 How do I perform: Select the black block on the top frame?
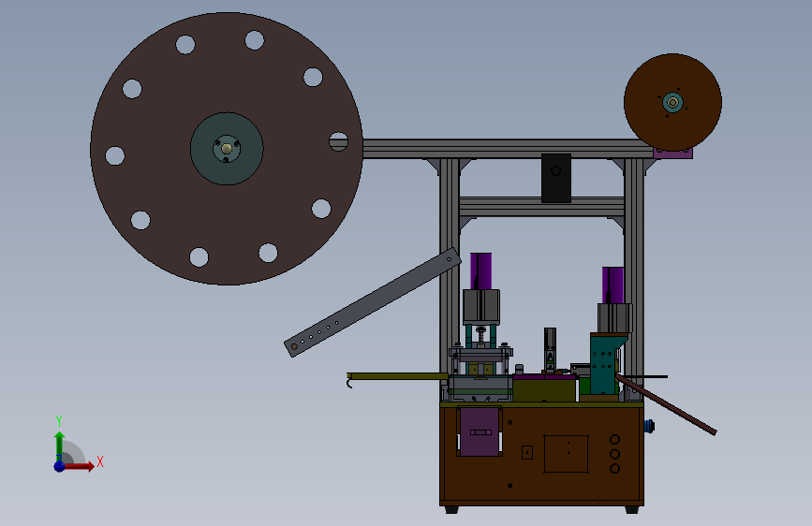pyautogui.click(x=556, y=178)
